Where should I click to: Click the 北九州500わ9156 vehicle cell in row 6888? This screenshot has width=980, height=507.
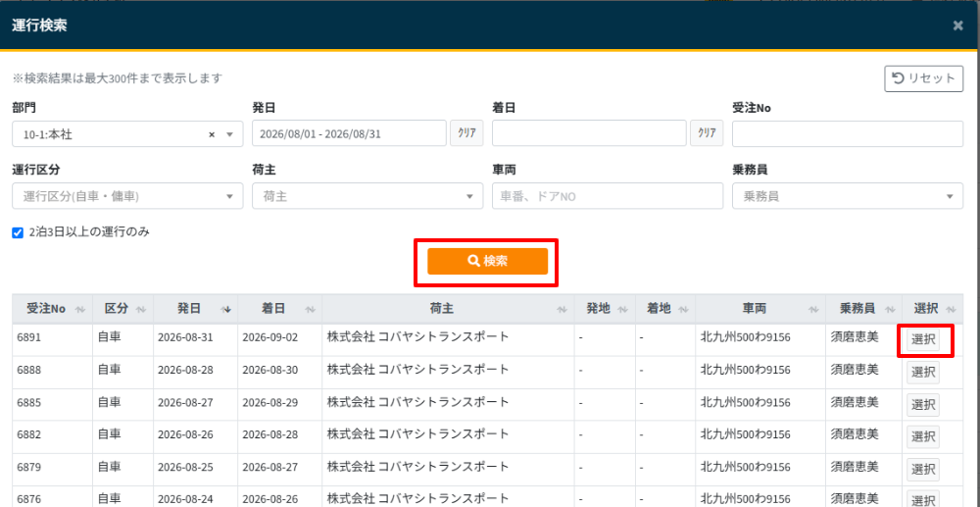pyautogui.click(x=759, y=373)
